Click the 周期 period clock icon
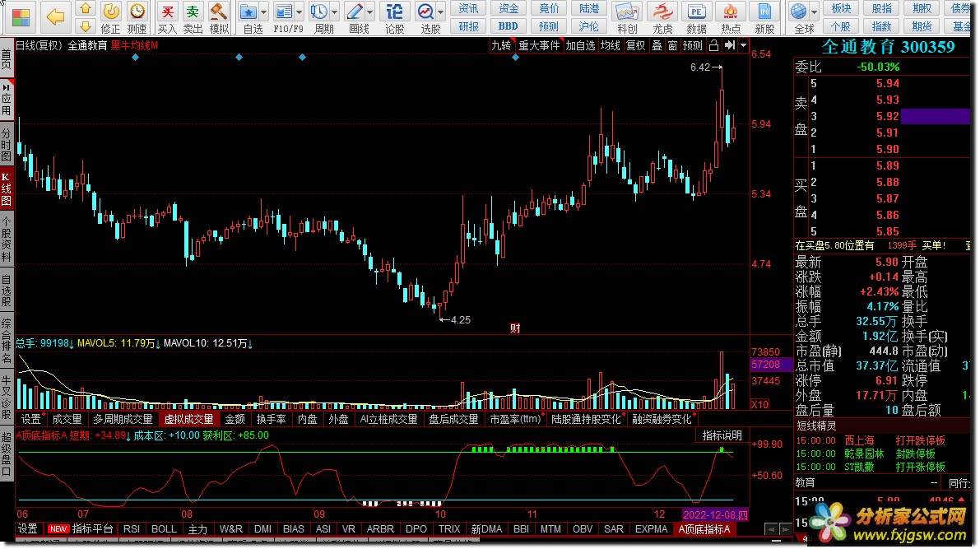The height and width of the screenshot is (549, 980). point(319,12)
